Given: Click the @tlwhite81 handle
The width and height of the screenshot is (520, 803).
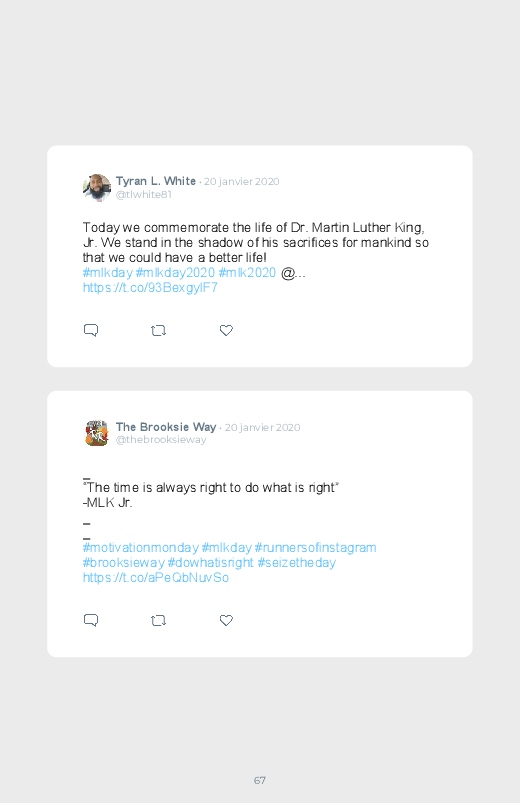Looking at the screenshot, I should [x=143, y=194].
